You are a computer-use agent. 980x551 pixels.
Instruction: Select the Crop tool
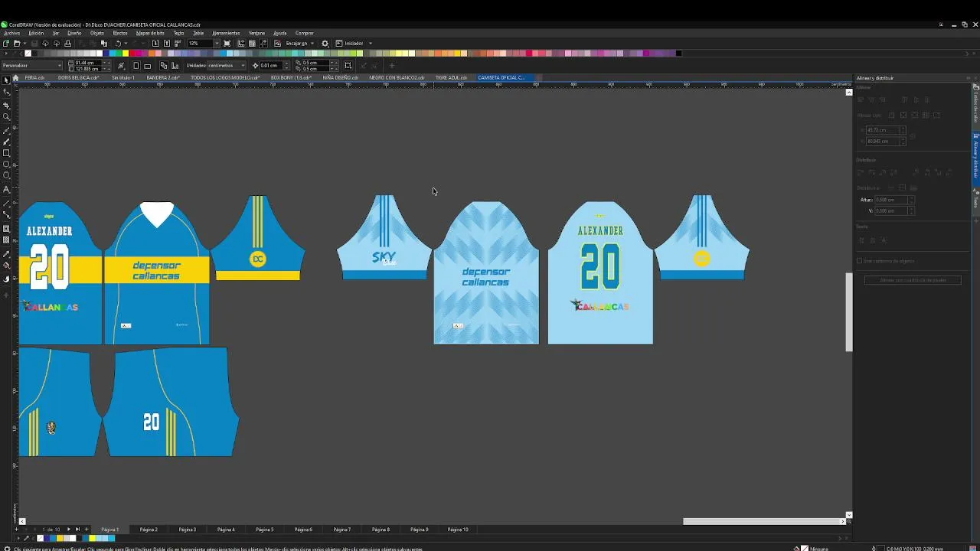coord(7,105)
